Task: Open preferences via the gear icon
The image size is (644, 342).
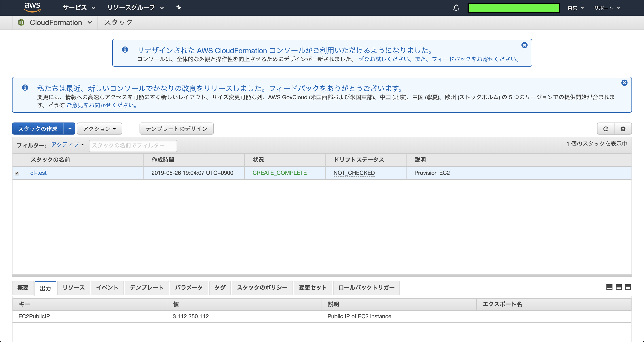Action: point(623,129)
